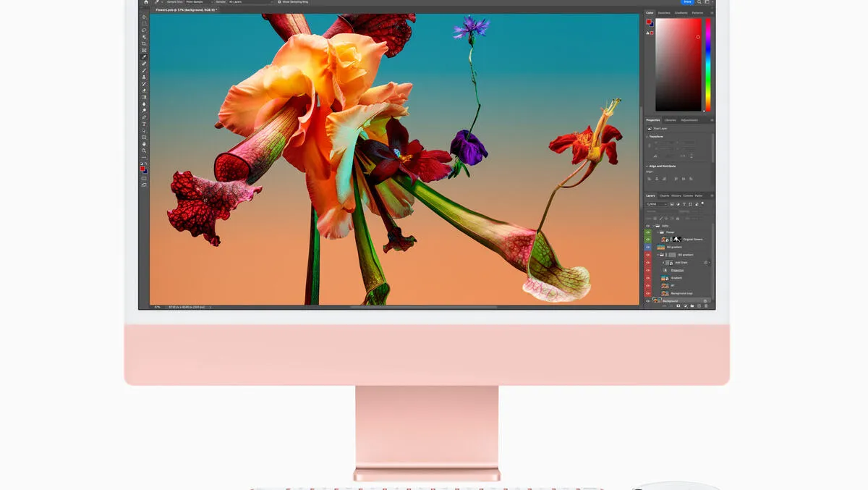Click the Original flowers layer mask thumbnail
The height and width of the screenshot is (490, 868).
pyautogui.click(x=676, y=240)
